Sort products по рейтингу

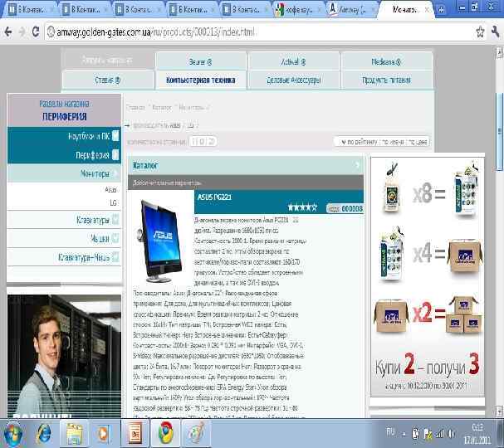point(363,142)
